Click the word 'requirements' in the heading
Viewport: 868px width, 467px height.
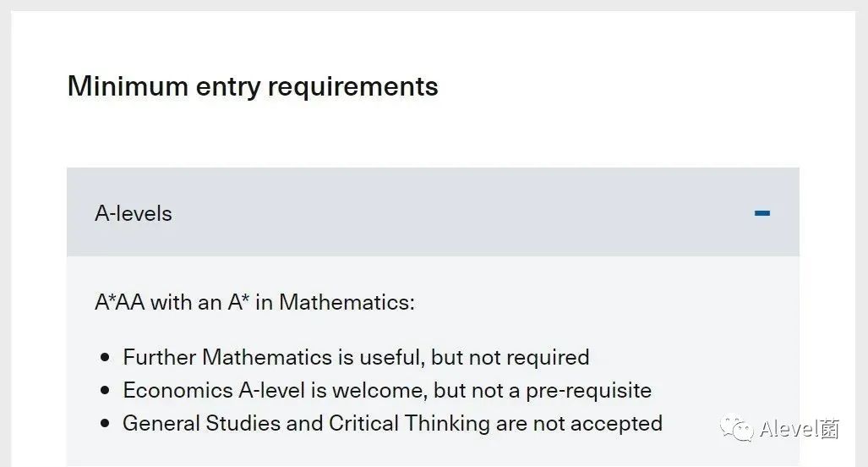(x=352, y=87)
